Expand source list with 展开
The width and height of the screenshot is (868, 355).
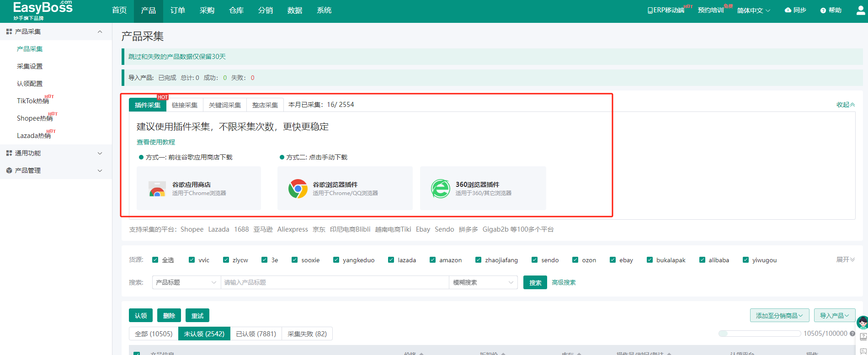click(x=846, y=260)
